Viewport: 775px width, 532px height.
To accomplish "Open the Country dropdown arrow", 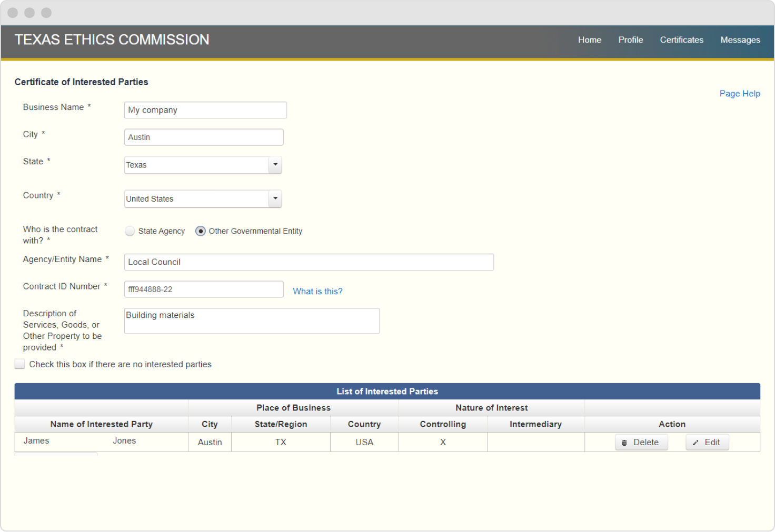I will (275, 198).
